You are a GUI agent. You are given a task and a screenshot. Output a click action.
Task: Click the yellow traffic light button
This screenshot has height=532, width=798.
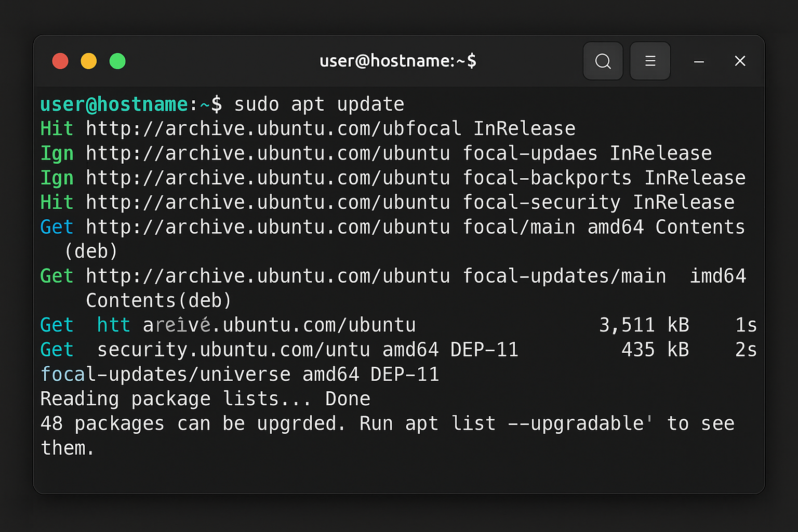89,61
